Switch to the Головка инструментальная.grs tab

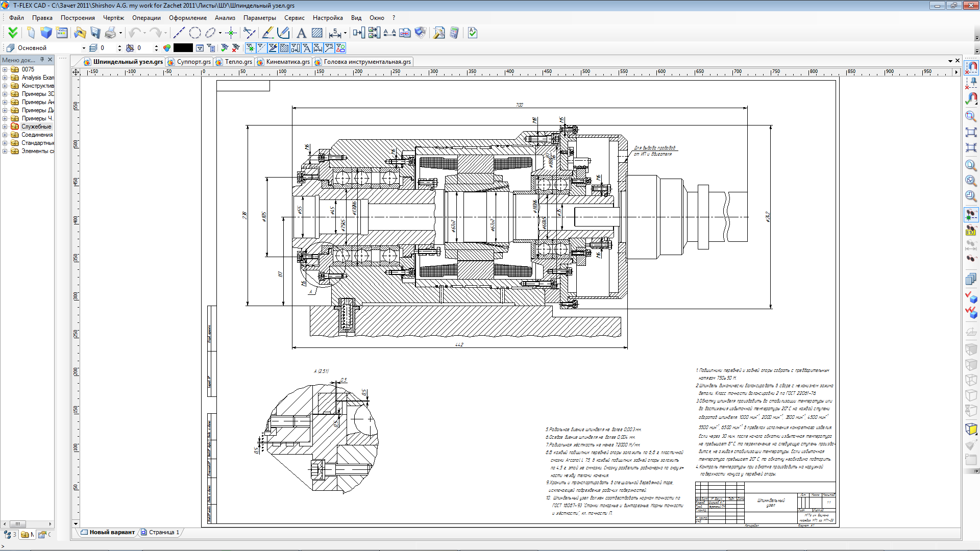[x=363, y=62]
